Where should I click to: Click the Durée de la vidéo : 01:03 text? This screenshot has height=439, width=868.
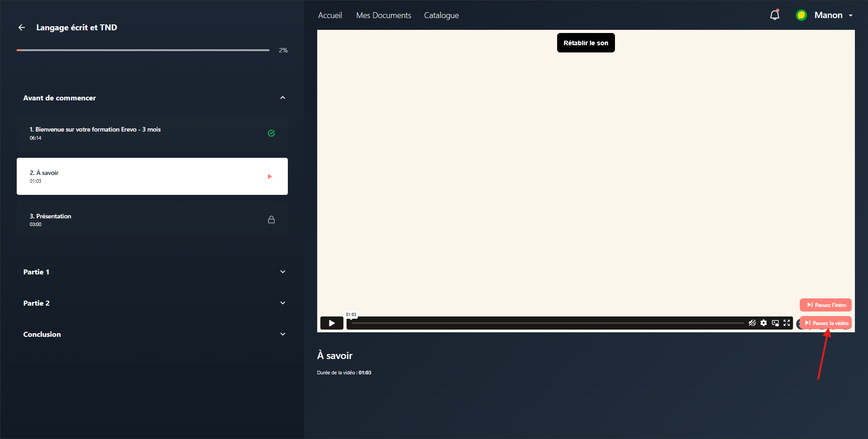344,373
